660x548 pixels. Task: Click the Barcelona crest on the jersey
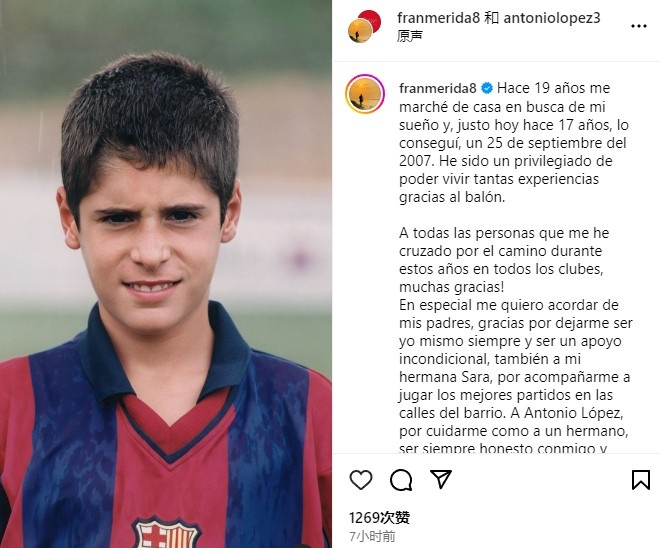click(167, 533)
